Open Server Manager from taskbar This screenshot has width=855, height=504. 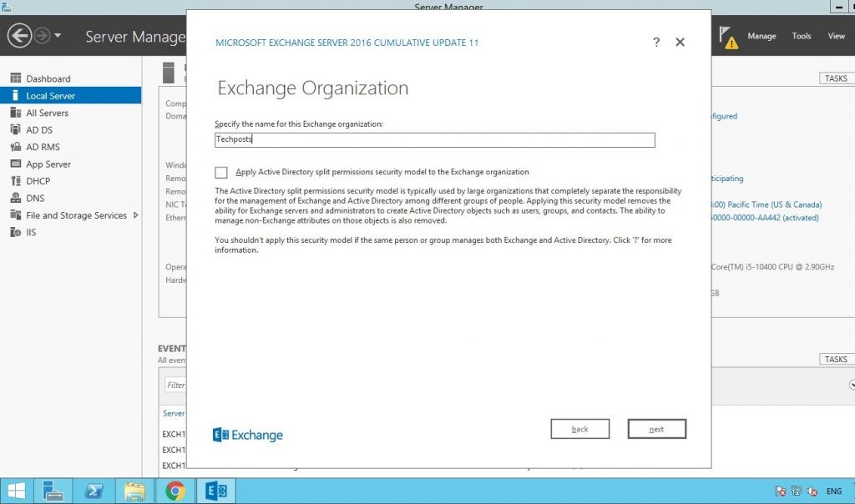pyautogui.click(x=53, y=491)
